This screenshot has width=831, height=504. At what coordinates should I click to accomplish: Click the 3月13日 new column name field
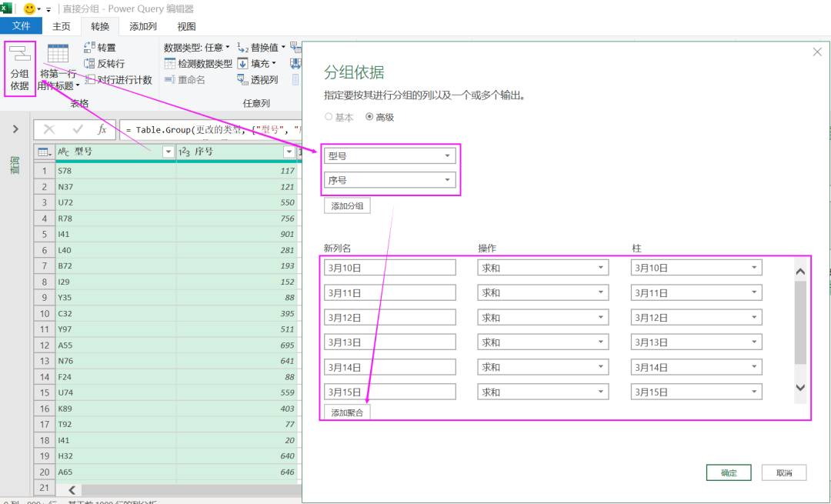[x=390, y=342]
